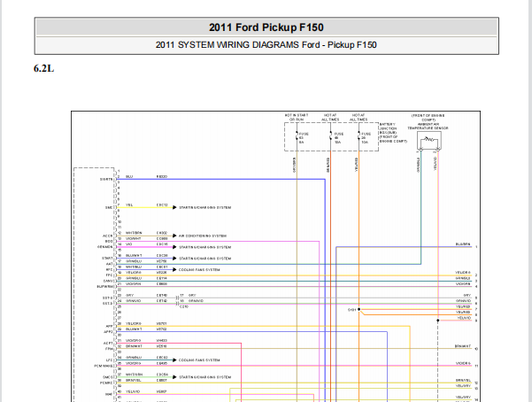
Task: Click the 'START' pin name label
Action: pos(107,258)
